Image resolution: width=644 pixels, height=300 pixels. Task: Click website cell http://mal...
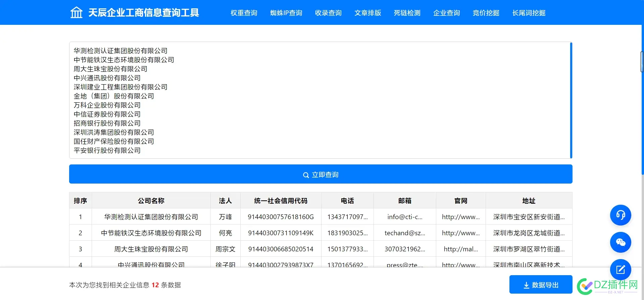point(461,249)
